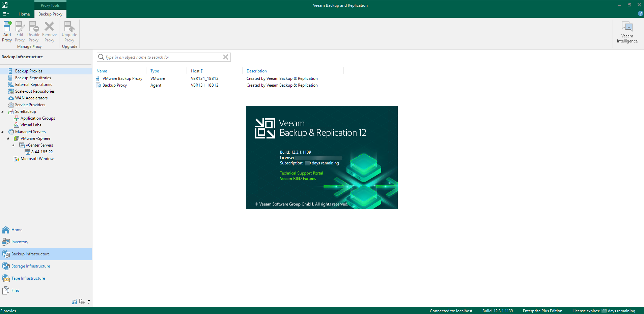
Task: Click the history chart icon in navigation footer
Action: (75, 302)
